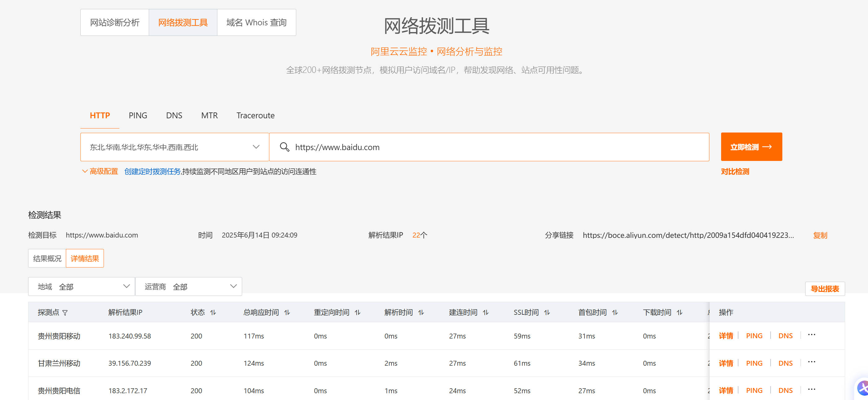Viewport: 868px width, 400px height.
Task: Open 域名 Whois 查询 tab
Action: (256, 22)
